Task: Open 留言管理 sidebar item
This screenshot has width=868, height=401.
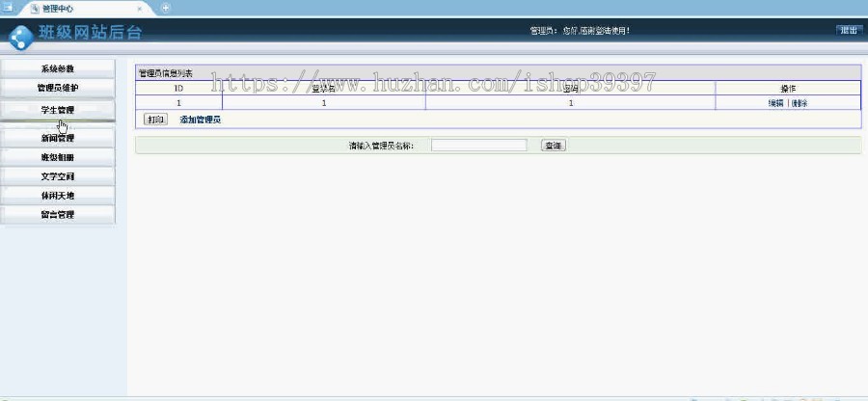Action: (x=58, y=215)
